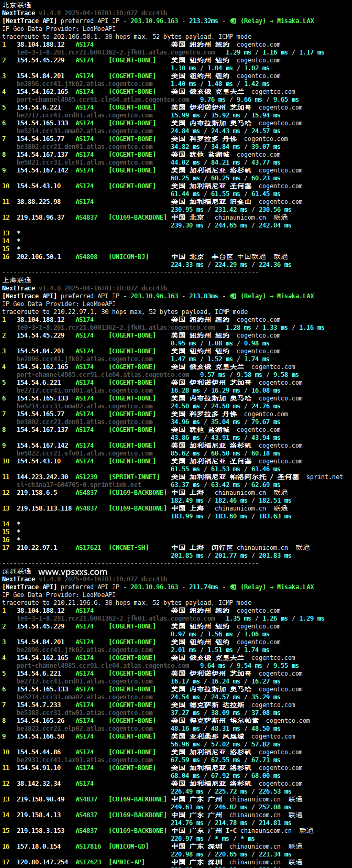Select IP address 154.54.165.26
Image resolution: width=352 pixels, height=868 pixels.
click(x=41, y=721)
